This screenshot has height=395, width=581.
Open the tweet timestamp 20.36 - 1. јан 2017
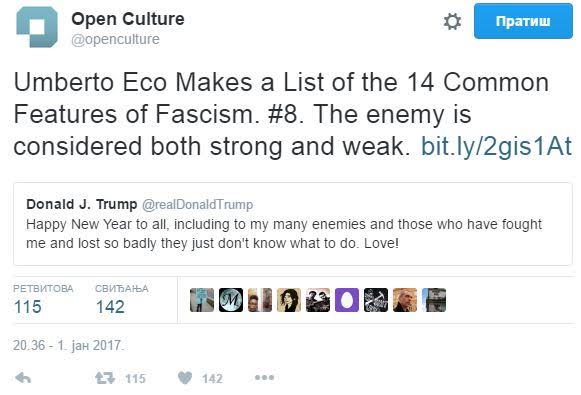pyautogui.click(x=68, y=345)
